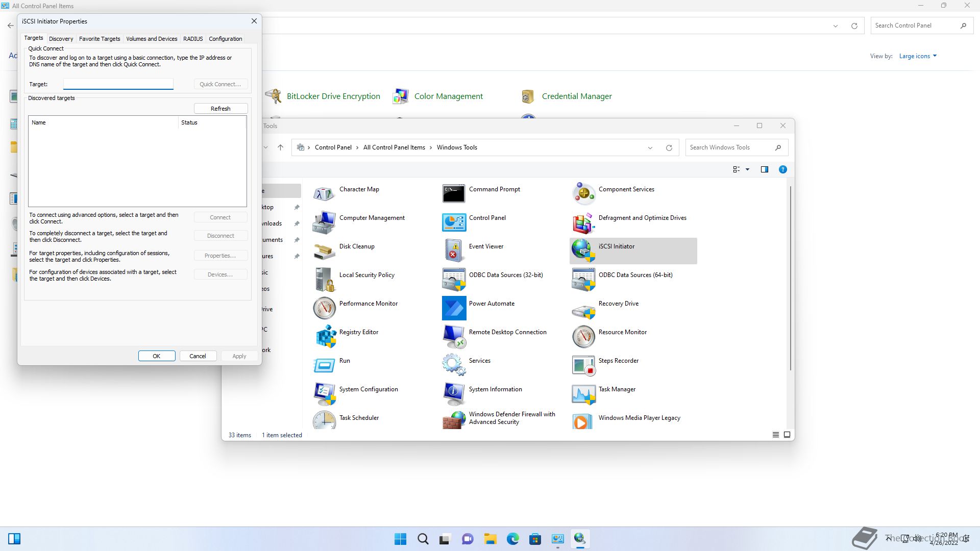Open Control Panel icon in Windows Tools
This screenshot has width=980, height=551.
pos(454,222)
